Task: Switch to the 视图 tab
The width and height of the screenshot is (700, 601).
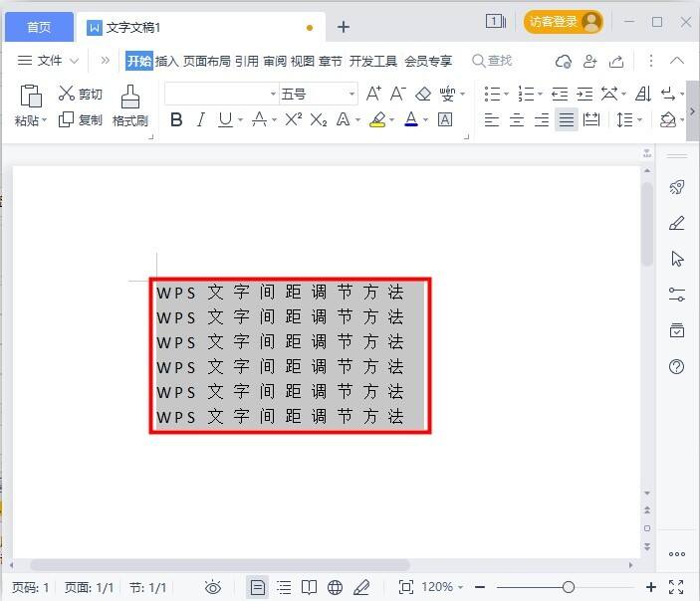Action: pyautogui.click(x=303, y=61)
